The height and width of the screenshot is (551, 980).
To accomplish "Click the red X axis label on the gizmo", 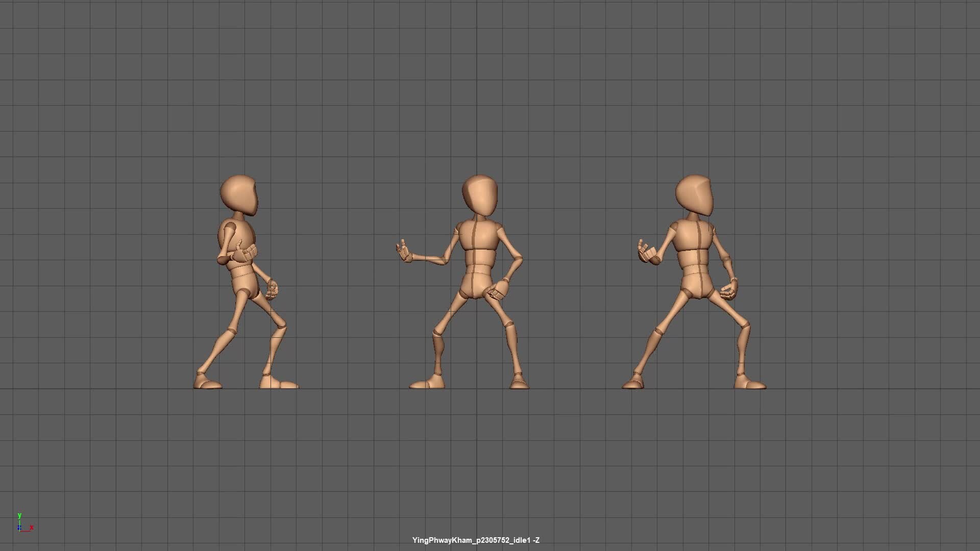I will 32,528.
